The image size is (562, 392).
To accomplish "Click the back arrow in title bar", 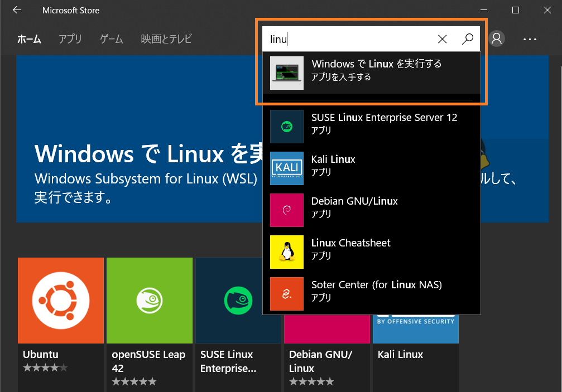I will coord(17,10).
